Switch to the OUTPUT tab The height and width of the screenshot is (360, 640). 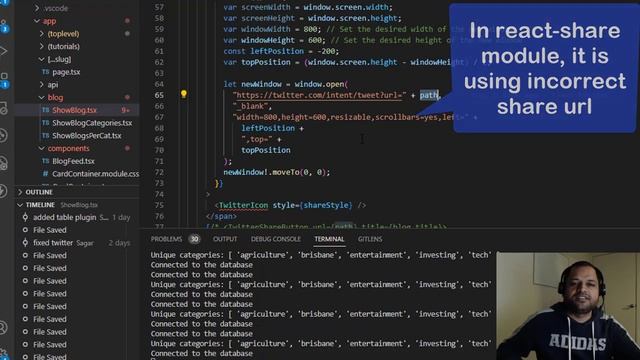point(225,239)
